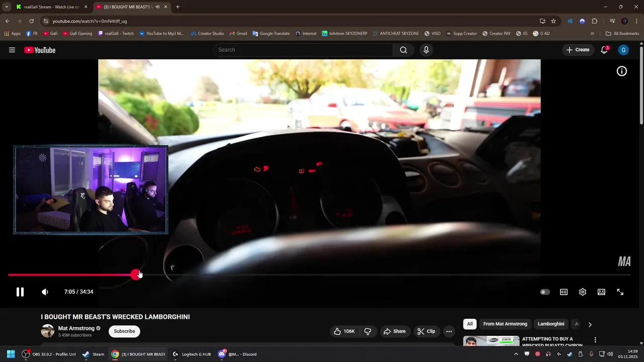Image resolution: width=644 pixels, height=362 pixels.
Task: Open system volume speaker in tray
Action: click(610, 354)
